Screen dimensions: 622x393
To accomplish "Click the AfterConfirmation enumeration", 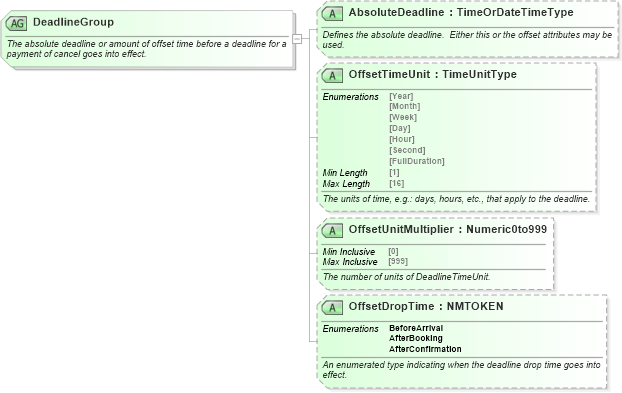I will point(425,349).
